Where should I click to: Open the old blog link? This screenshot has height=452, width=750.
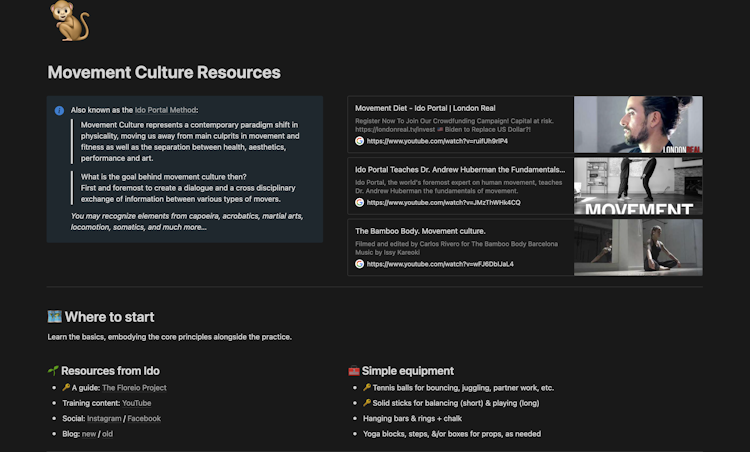pyautogui.click(x=107, y=434)
